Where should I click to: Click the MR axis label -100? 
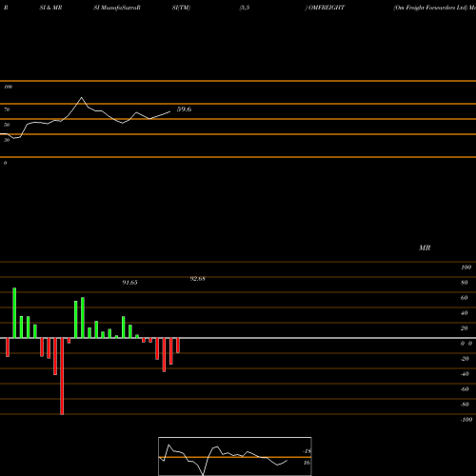pyautogui.click(x=466, y=420)
